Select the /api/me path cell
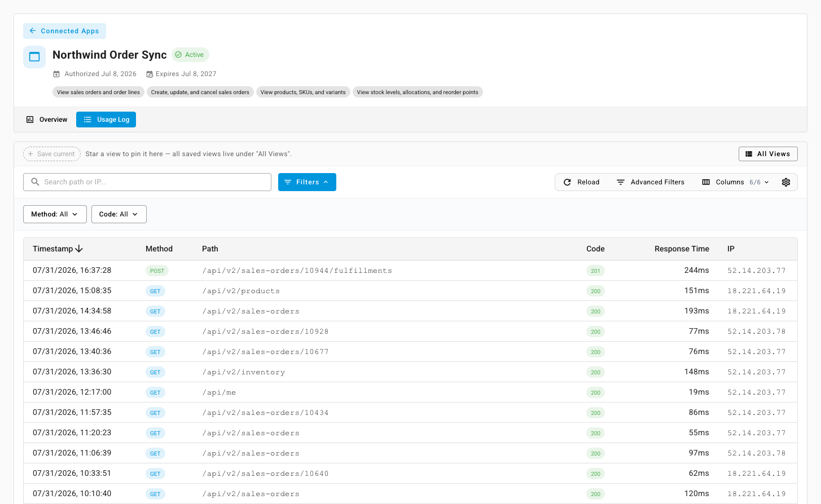The image size is (821, 504). pyautogui.click(x=219, y=392)
